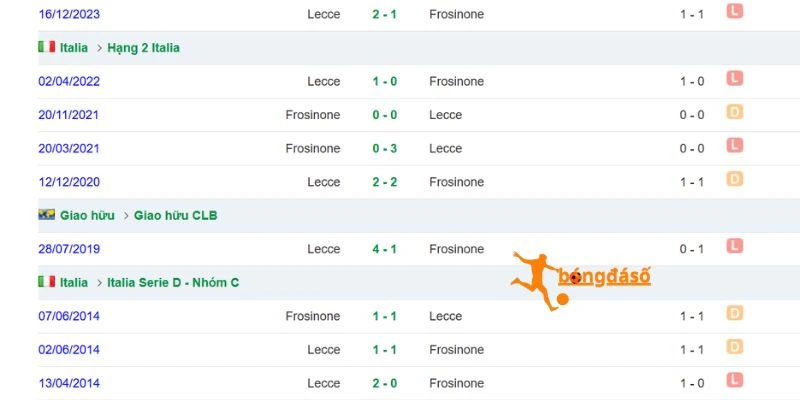Open the 02/06/2014 match date link

pyautogui.click(x=69, y=350)
